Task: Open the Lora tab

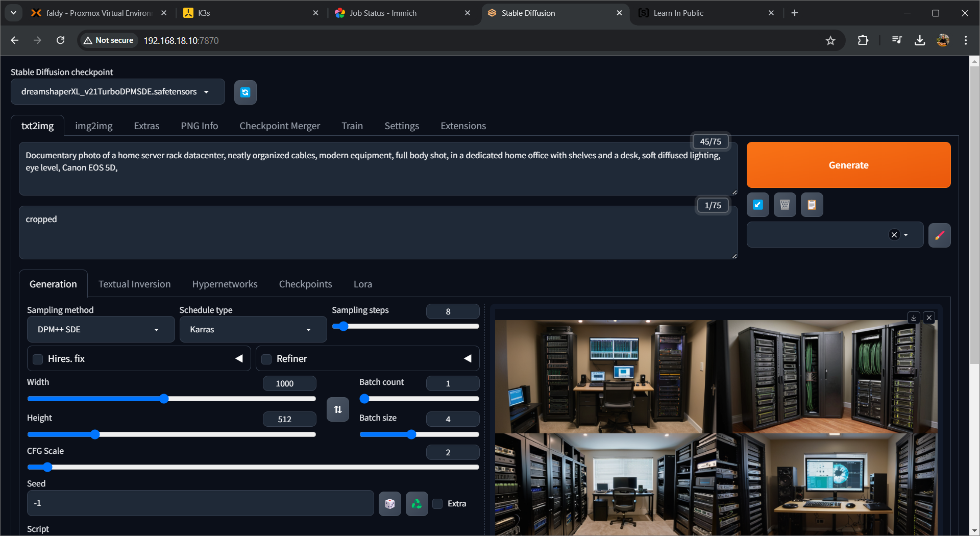Action: (x=362, y=284)
